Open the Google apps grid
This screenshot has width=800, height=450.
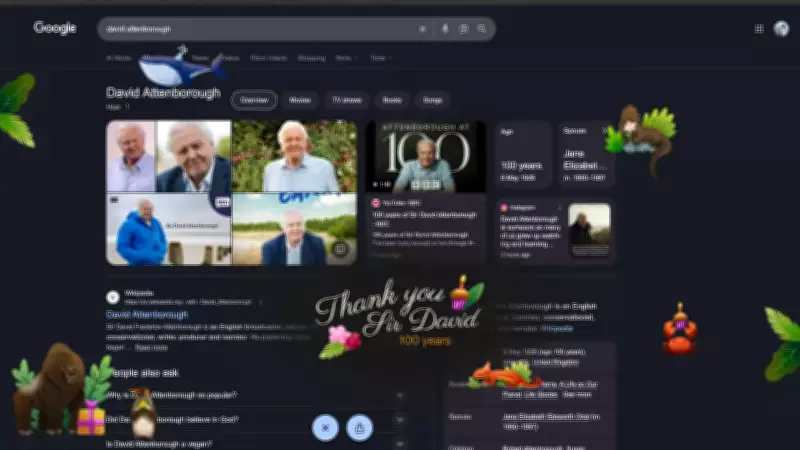[x=759, y=29]
